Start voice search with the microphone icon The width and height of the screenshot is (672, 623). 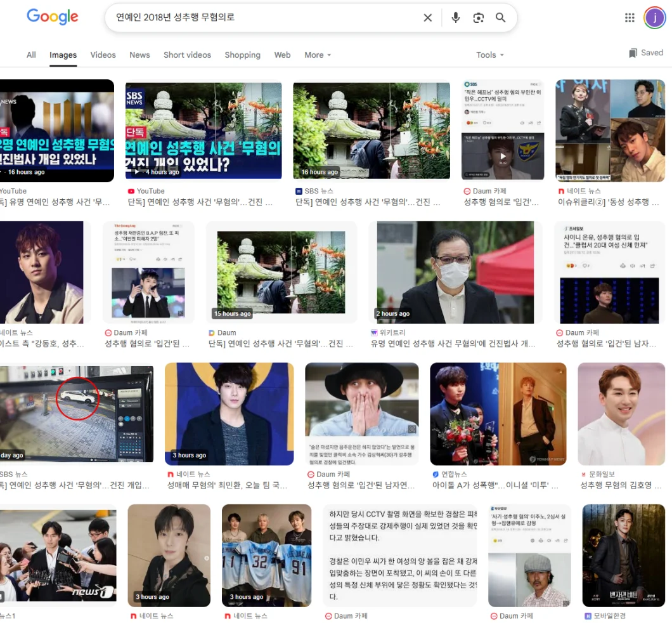455,18
